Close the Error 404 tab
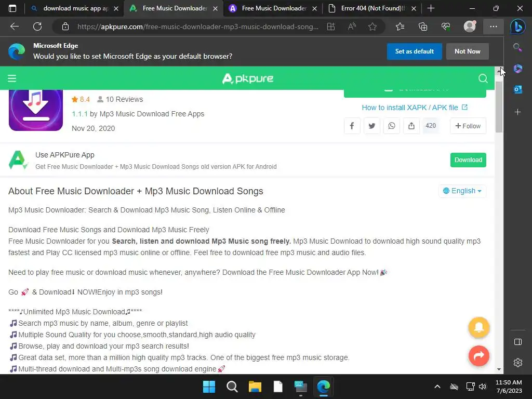 coord(414,8)
